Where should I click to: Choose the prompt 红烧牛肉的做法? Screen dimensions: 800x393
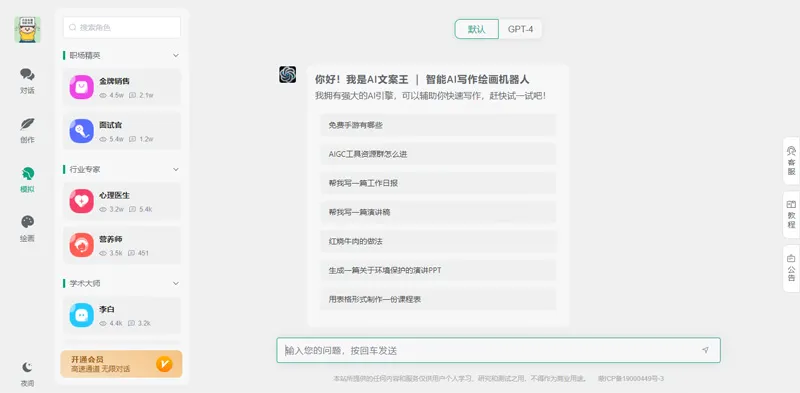tap(438, 241)
